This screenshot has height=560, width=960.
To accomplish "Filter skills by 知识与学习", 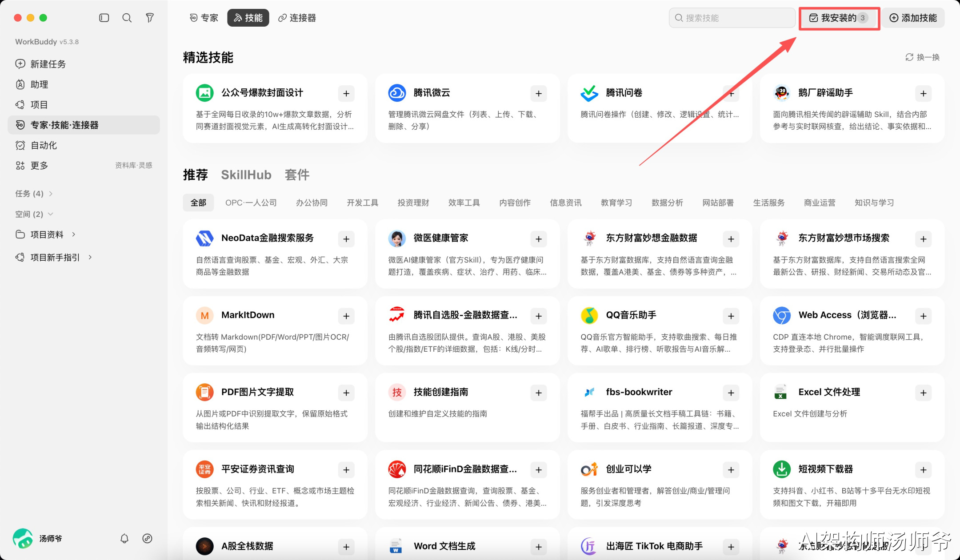I will 874,203.
